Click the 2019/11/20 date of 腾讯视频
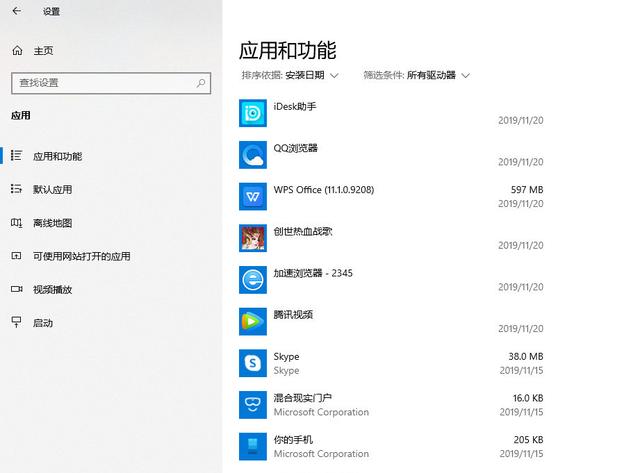 [521, 329]
